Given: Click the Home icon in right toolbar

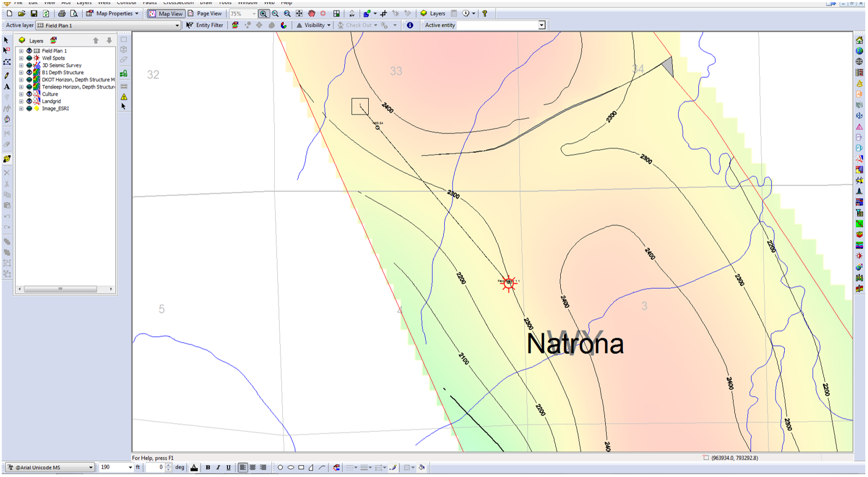Looking at the screenshot, I should click(859, 40).
